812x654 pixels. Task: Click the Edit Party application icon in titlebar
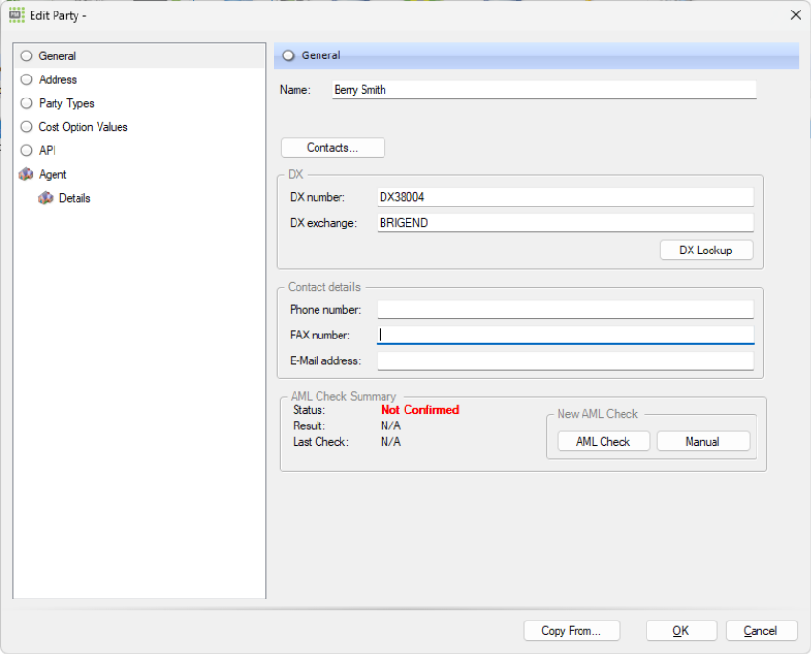[x=14, y=15]
